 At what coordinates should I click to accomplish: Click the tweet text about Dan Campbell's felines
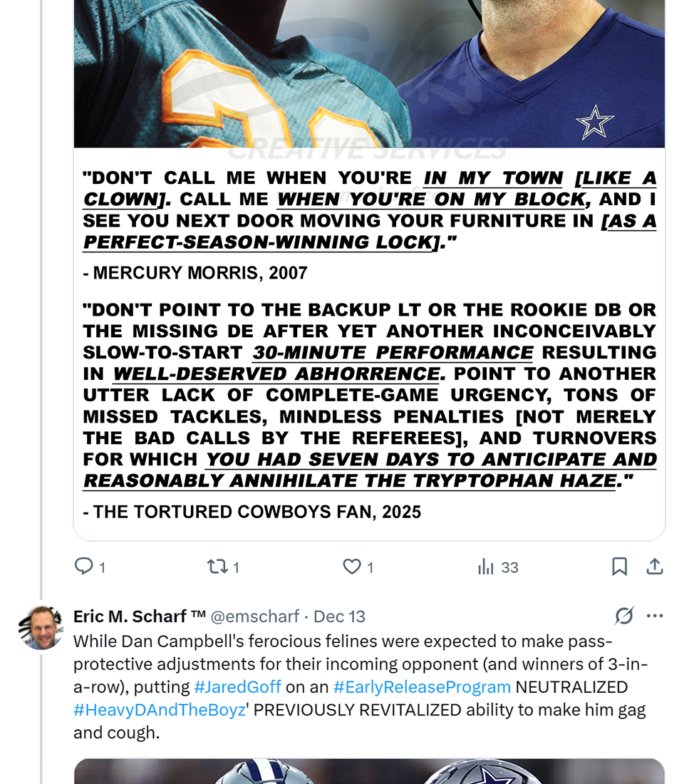tap(342, 664)
